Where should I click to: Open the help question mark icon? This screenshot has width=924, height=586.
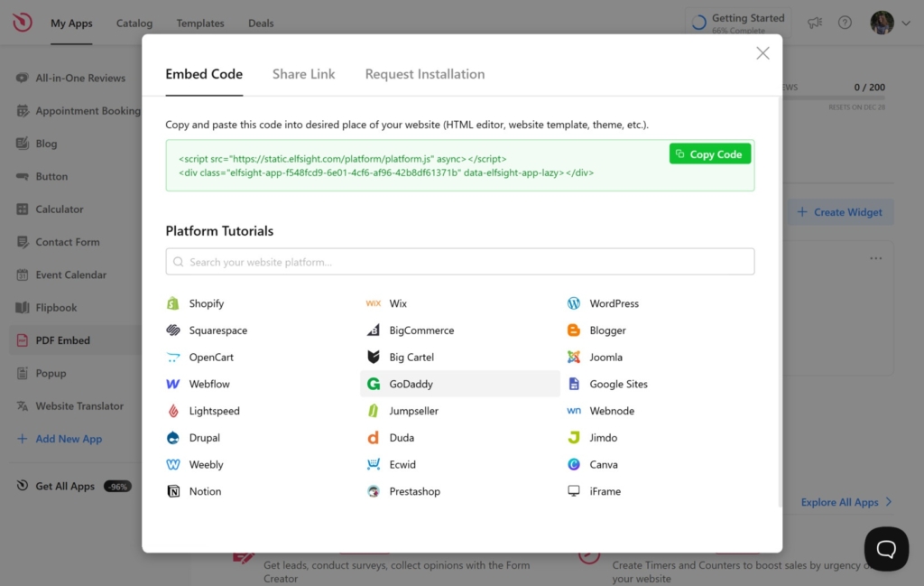pos(845,23)
